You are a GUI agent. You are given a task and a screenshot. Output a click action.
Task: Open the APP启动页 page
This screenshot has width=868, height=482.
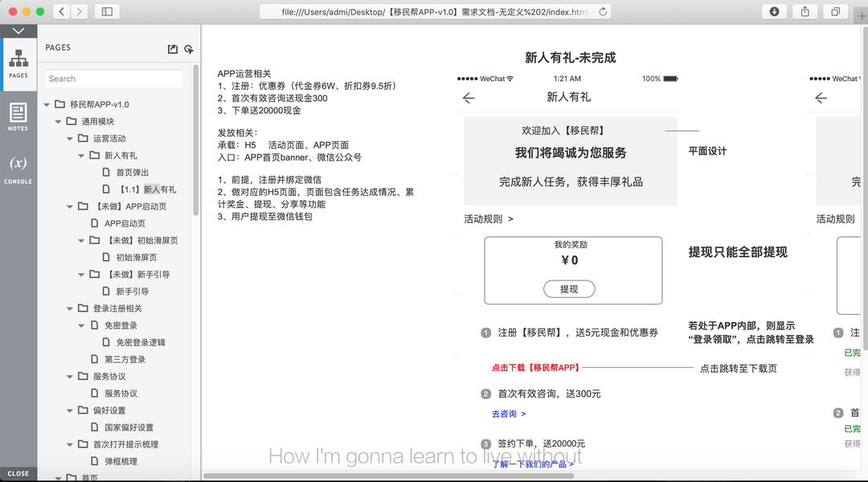tap(125, 223)
